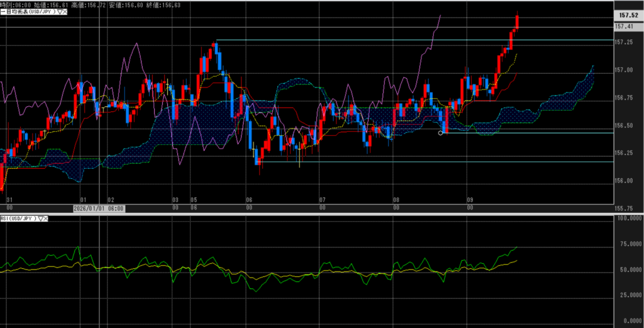Click the 07 date marker on the time axis
The width and height of the screenshot is (644, 328).
pos(321,198)
